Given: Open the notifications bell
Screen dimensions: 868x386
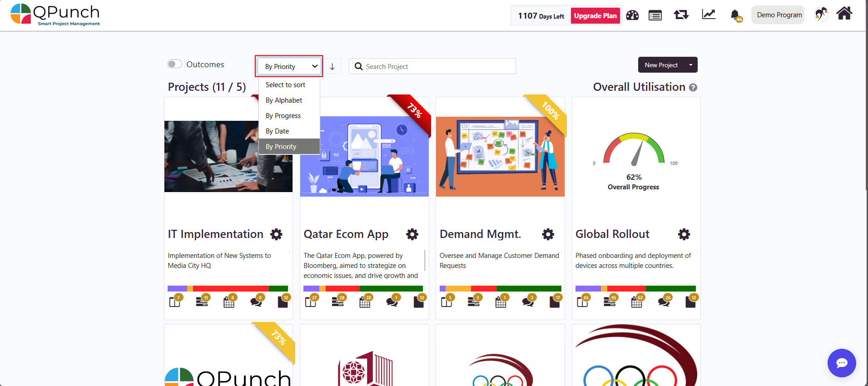Looking at the screenshot, I should point(735,15).
